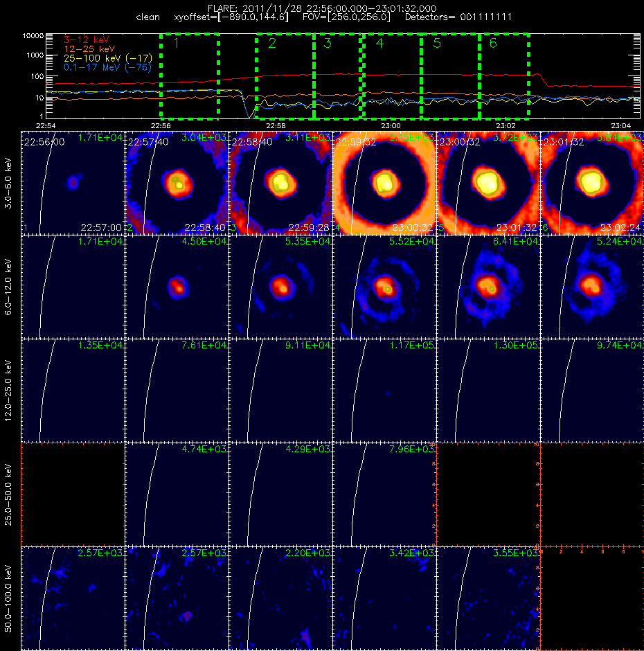
Task: Click the '50.0-100.0 keV' row label
Action: (8, 598)
